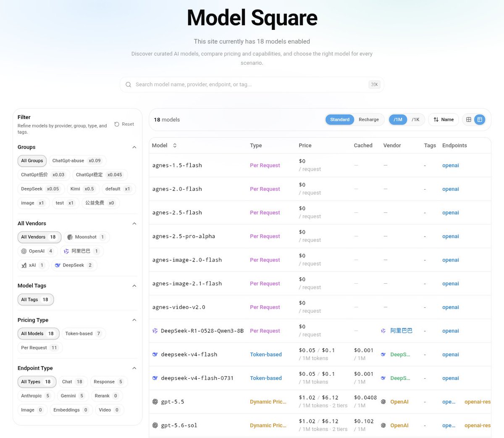504x438 pixels.
Task: Click 阿里巴巴 vendor logo in table row
Action: pos(383,331)
